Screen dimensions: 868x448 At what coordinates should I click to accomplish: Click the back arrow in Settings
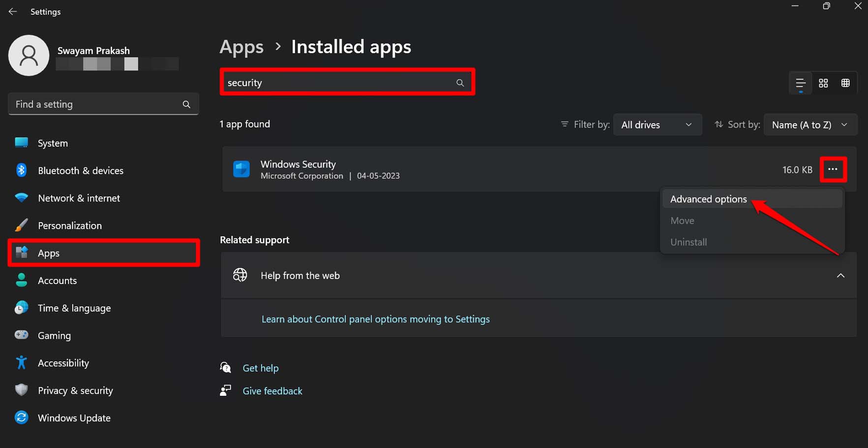[13, 11]
